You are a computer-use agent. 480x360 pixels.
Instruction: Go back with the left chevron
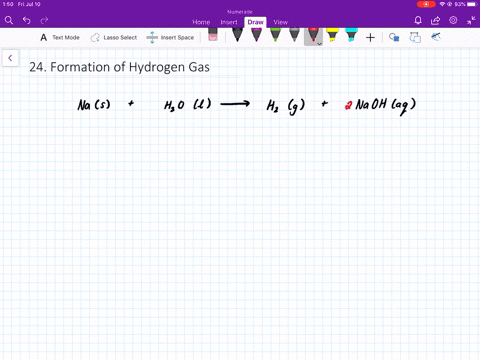coord(10,58)
